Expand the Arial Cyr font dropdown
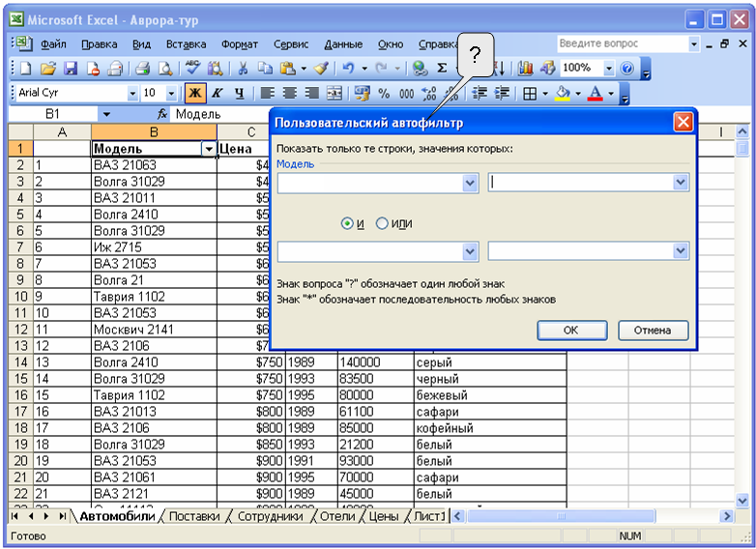 [x=132, y=93]
